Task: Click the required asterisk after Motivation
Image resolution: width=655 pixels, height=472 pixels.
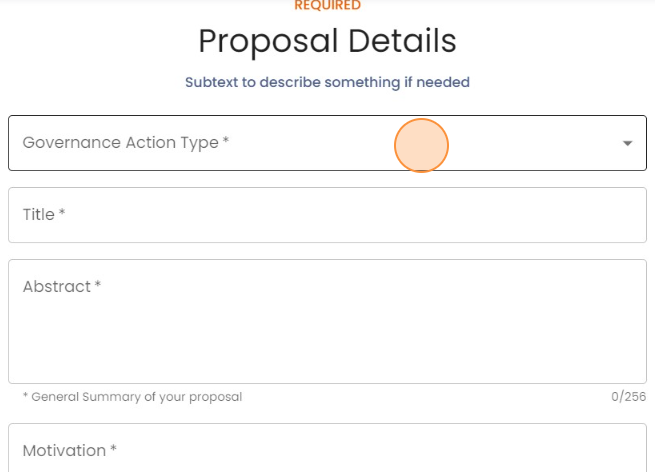Action: click(x=113, y=451)
